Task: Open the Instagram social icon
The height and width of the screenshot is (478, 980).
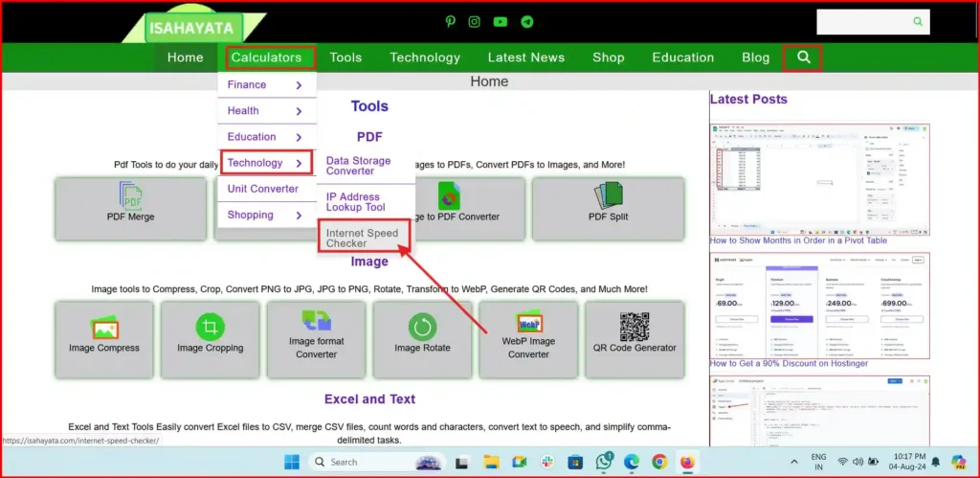Action: coord(475,21)
